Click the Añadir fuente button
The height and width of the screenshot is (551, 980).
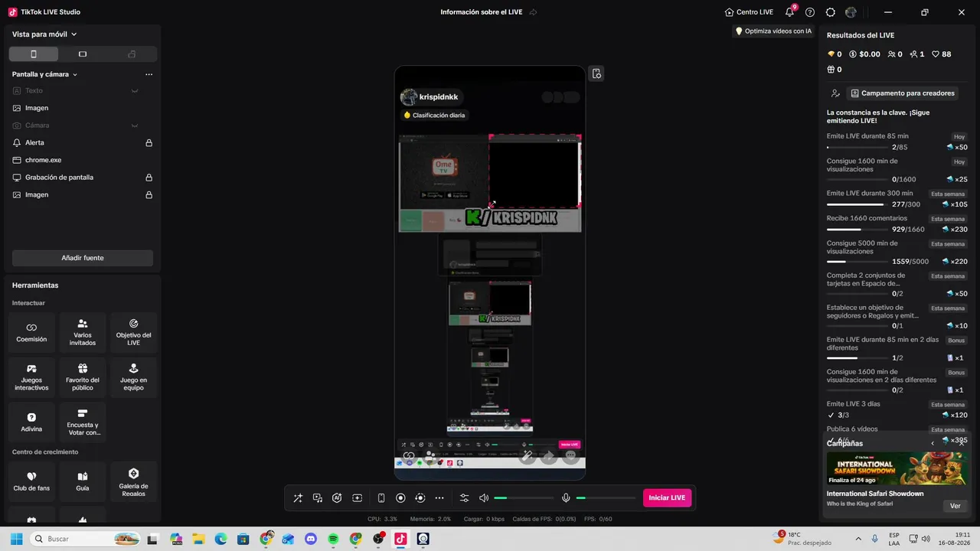coord(83,258)
